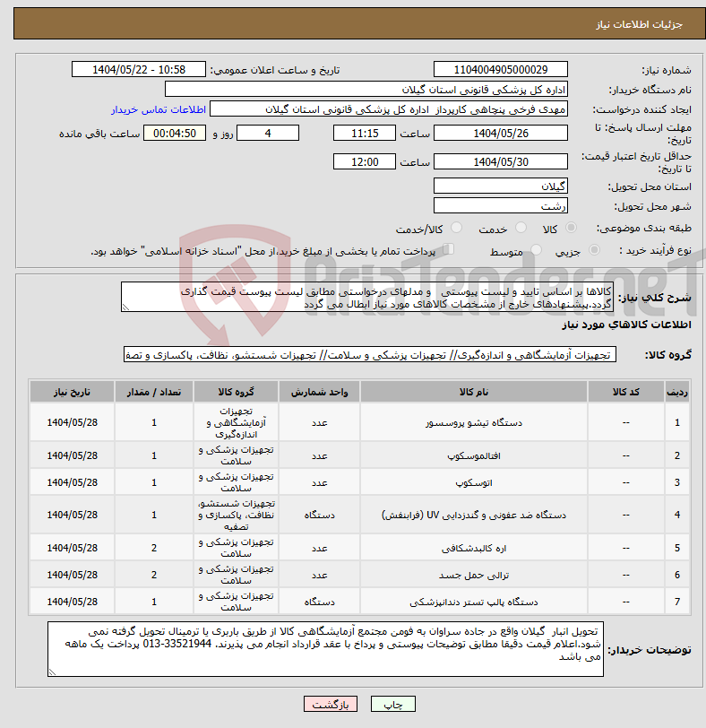Image resolution: width=706 pixels, height=728 pixels.
Task: Click the شماره نیاز field 1104004905000029
Action: point(501,70)
